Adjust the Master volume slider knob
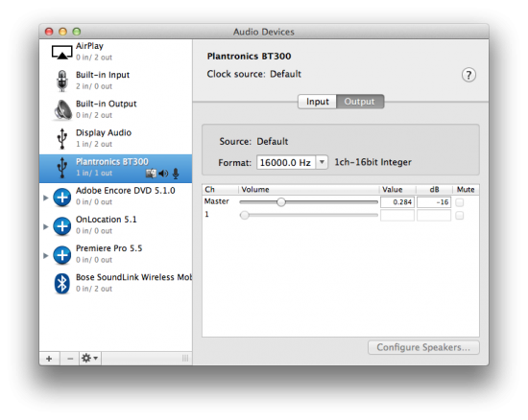528x420 pixels. click(x=281, y=202)
